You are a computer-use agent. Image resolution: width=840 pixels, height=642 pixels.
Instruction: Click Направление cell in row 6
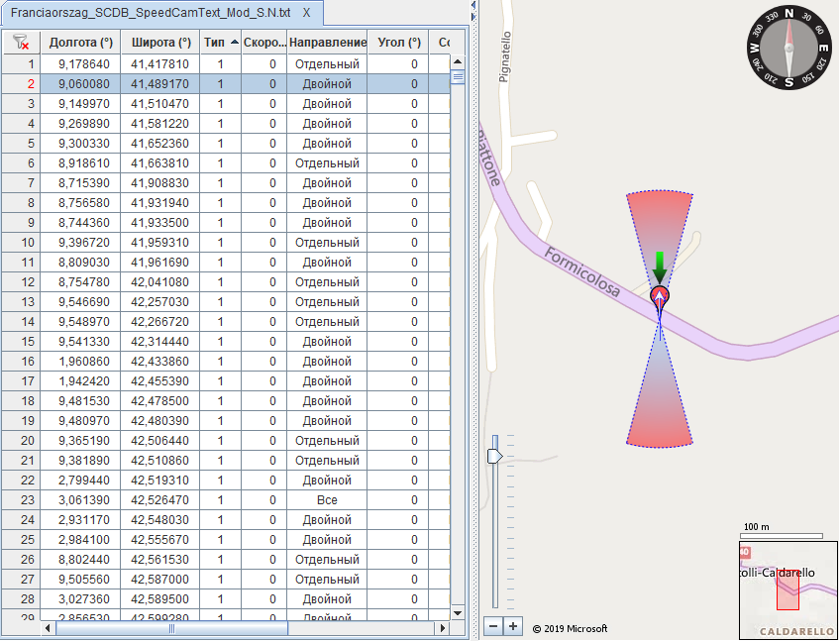327,163
